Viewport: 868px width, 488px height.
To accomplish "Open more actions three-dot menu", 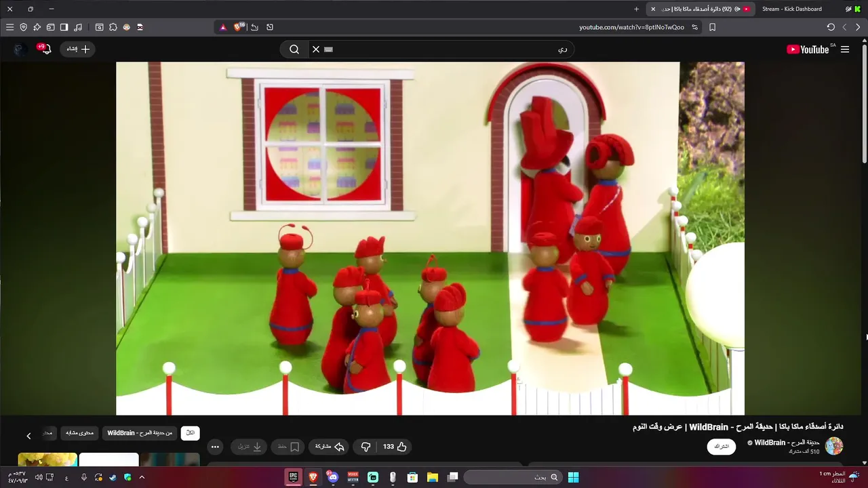I will [x=215, y=447].
